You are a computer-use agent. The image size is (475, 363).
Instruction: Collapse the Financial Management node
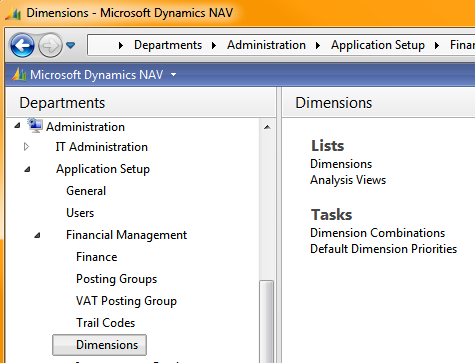point(37,235)
